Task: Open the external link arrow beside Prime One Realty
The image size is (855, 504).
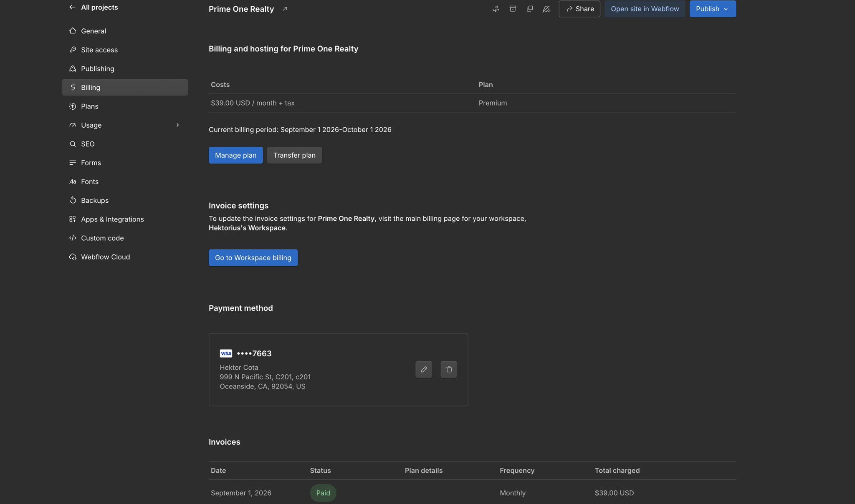Action: pyautogui.click(x=285, y=9)
